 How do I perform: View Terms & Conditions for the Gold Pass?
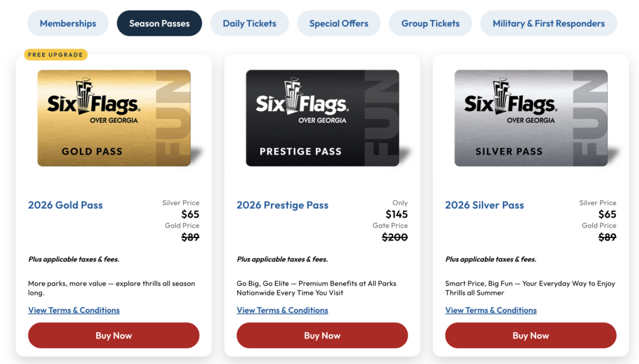[x=74, y=310]
